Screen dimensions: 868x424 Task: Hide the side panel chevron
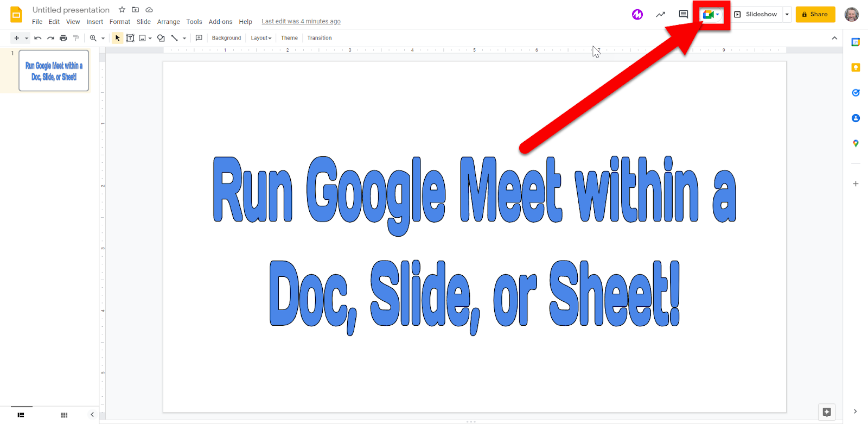click(856, 412)
